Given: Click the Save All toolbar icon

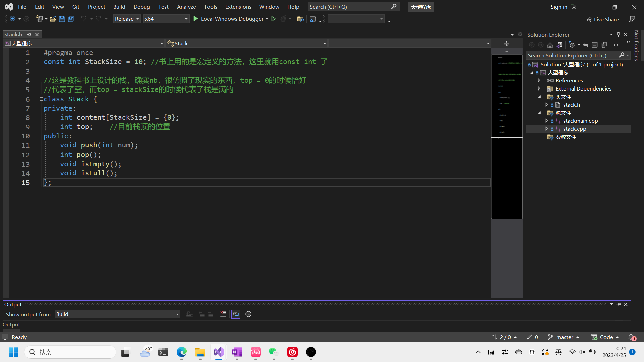Looking at the screenshot, I should tap(71, 19).
